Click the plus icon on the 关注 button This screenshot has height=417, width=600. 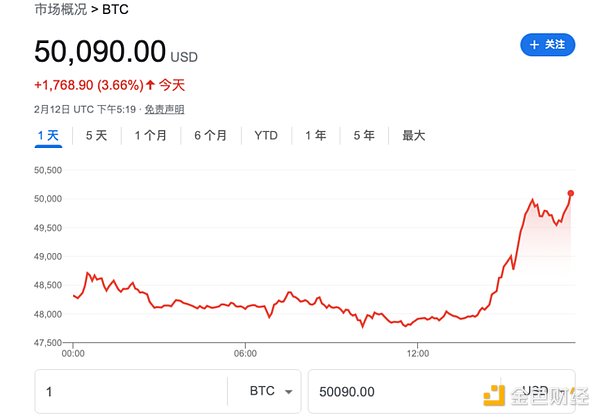535,45
